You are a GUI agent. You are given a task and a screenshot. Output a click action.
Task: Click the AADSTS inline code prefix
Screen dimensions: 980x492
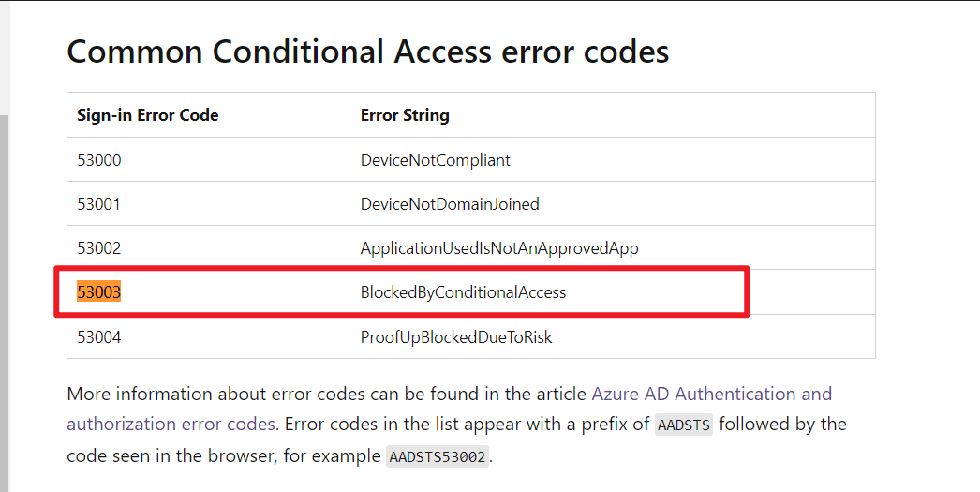[684, 425]
